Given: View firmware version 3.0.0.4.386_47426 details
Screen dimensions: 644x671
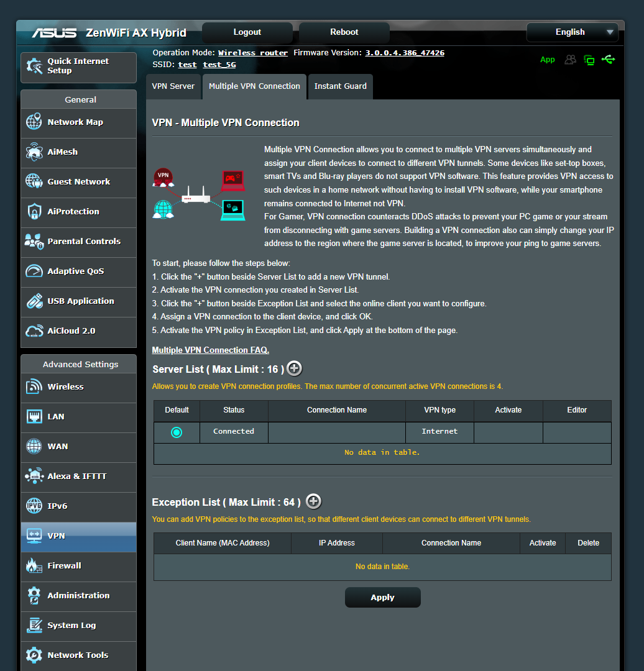Looking at the screenshot, I should pyautogui.click(x=404, y=53).
